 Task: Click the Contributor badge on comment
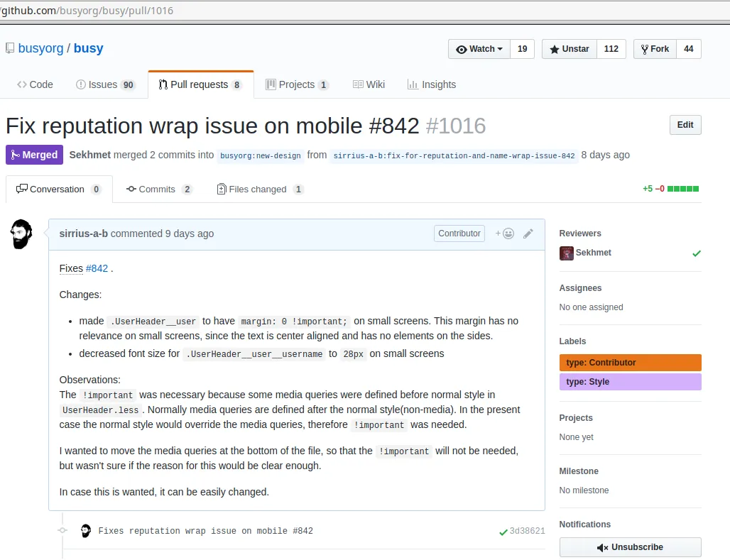(x=459, y=234)
